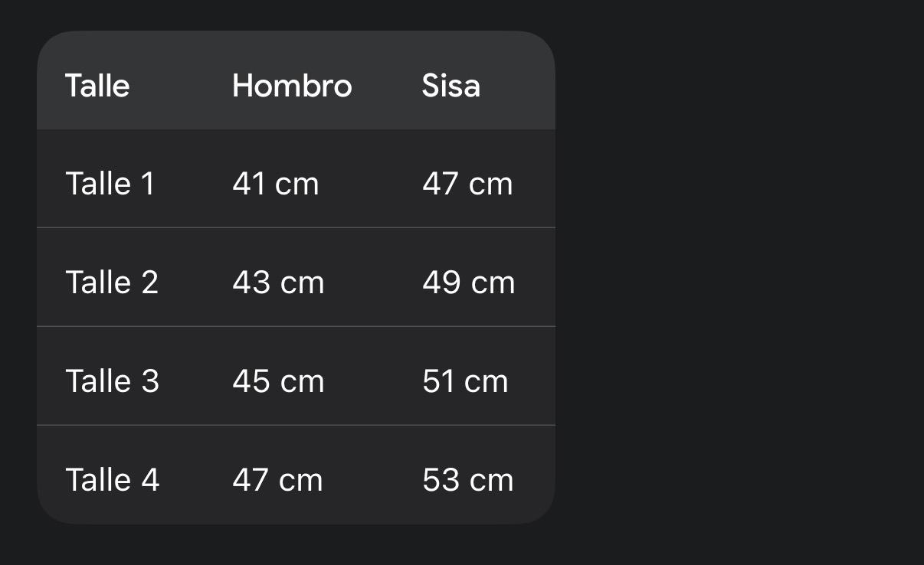Image resolution: width=924 pixels, height=565 pixels.
Task: Click the divider line beneath Talle 2 row
Action: click(296, 326)
